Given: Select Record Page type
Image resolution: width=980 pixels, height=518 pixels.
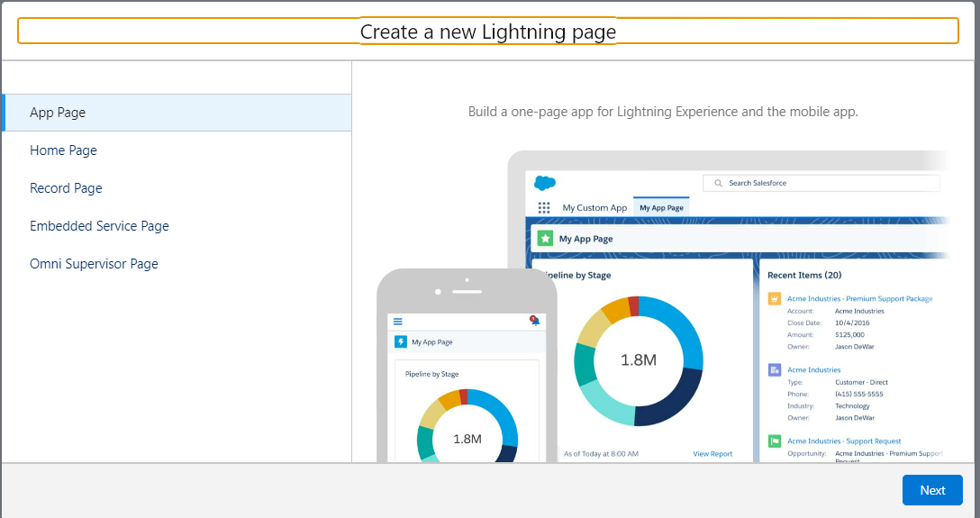Looking at the screenshot, I should click(66, 188).
